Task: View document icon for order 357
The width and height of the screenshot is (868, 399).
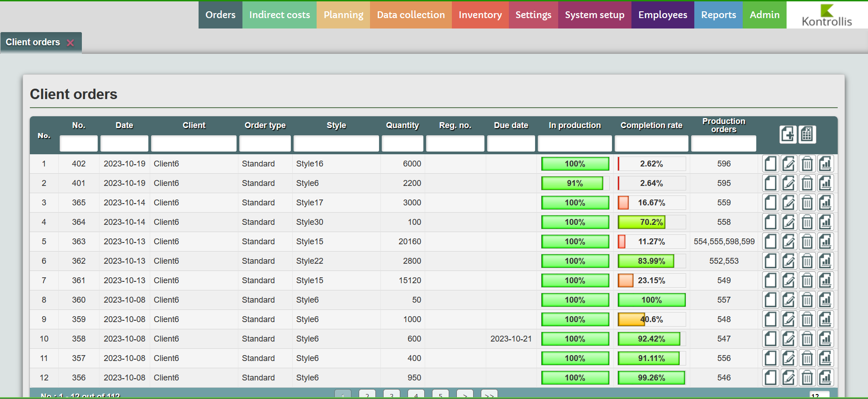Action: coord(771,358)
